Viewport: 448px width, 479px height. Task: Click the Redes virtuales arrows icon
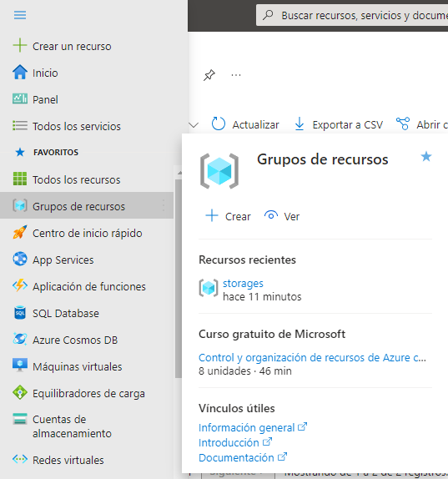tap(20, 459)
